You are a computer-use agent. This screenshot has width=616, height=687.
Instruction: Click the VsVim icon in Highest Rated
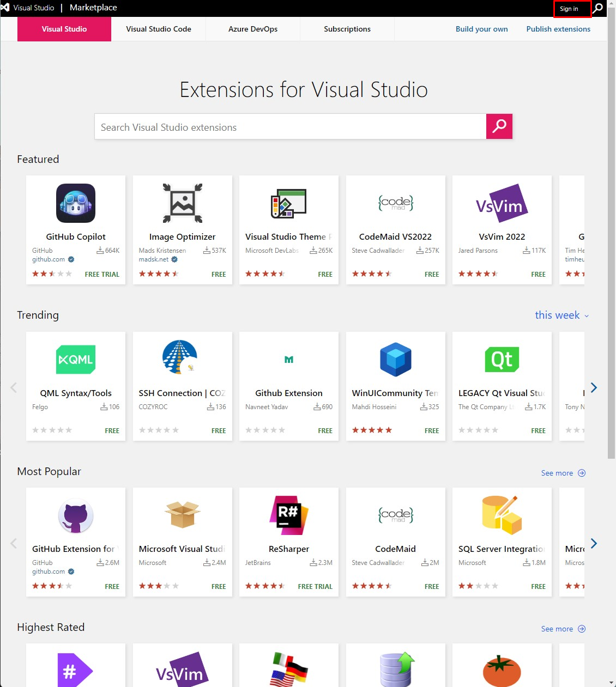tap(182, 670)
